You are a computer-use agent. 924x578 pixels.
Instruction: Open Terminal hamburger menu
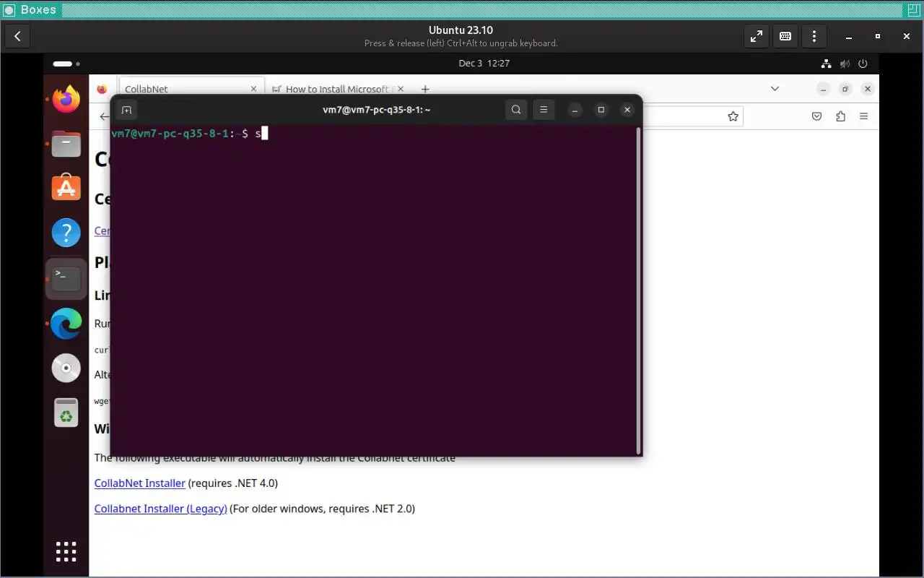point(544,110)
